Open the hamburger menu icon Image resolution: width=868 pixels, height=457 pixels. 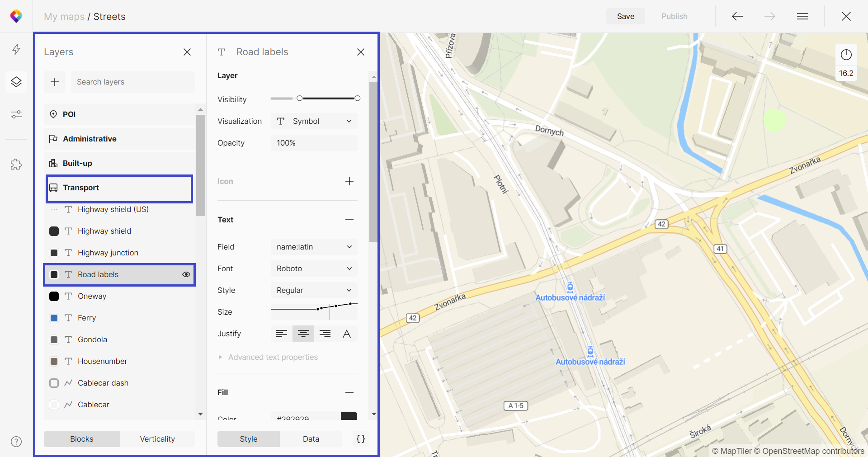coord(802,16)
